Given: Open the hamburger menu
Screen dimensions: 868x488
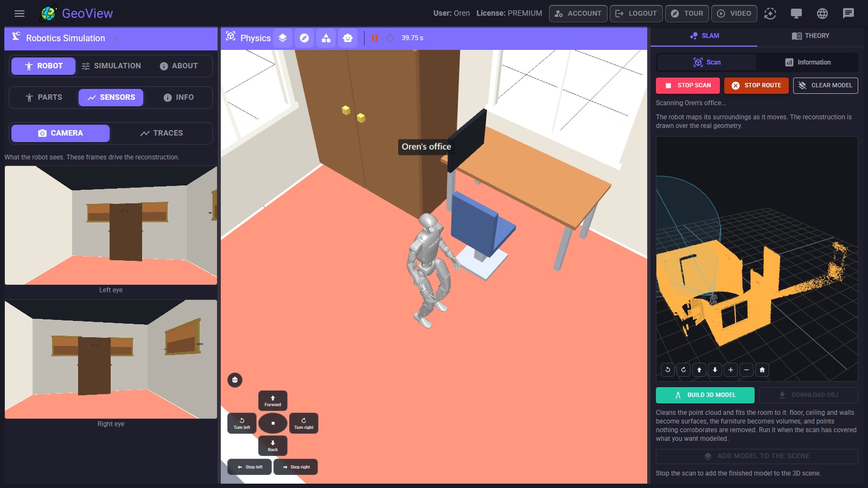Looking at the screenshot, I should tap(20, 14).
